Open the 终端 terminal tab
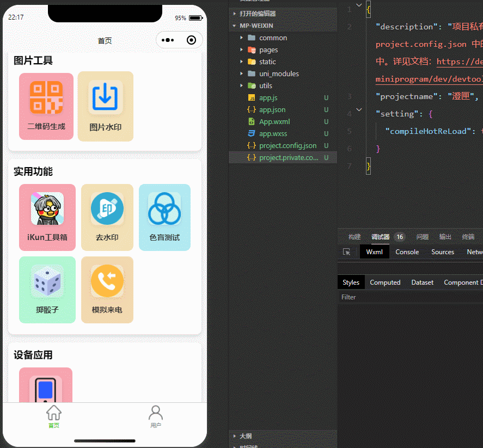Viewport: 483px width, 448px height. tap(468, 237)
